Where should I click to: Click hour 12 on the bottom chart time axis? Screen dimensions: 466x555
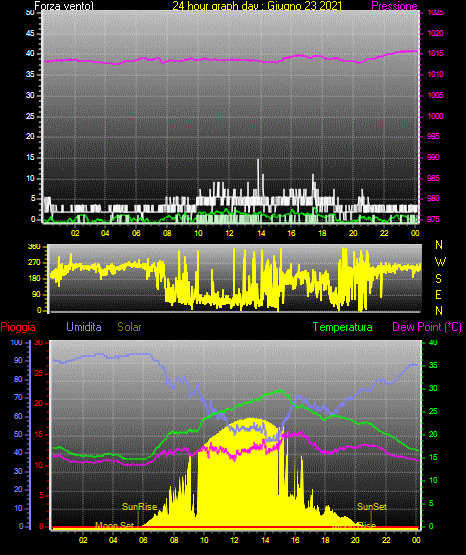[x=235, y=540]
